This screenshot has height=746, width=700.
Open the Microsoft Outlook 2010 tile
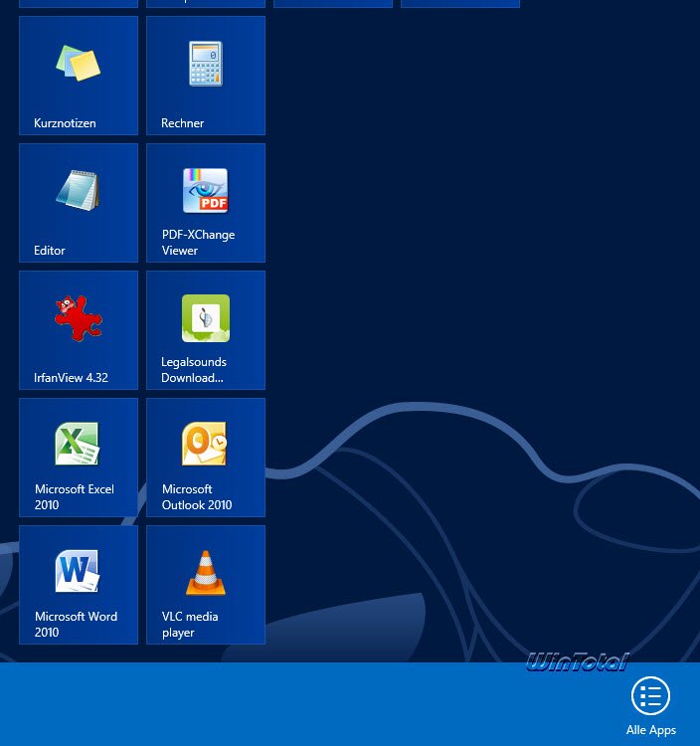(x=206, y=458)
